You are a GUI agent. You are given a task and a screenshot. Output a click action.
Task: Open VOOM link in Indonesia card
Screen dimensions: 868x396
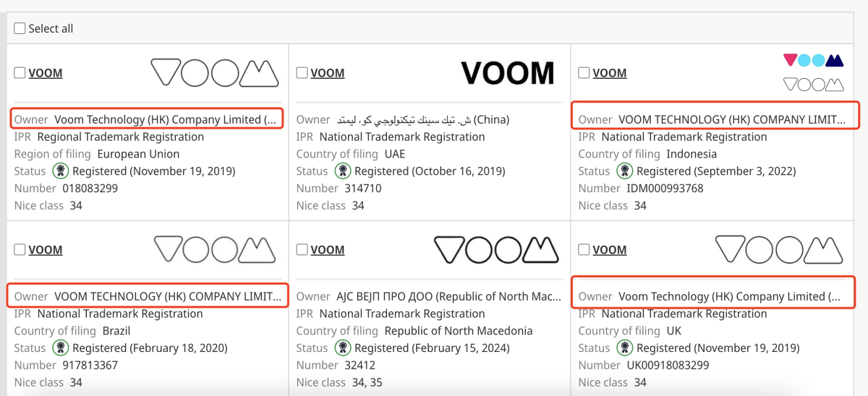point(610,73)
